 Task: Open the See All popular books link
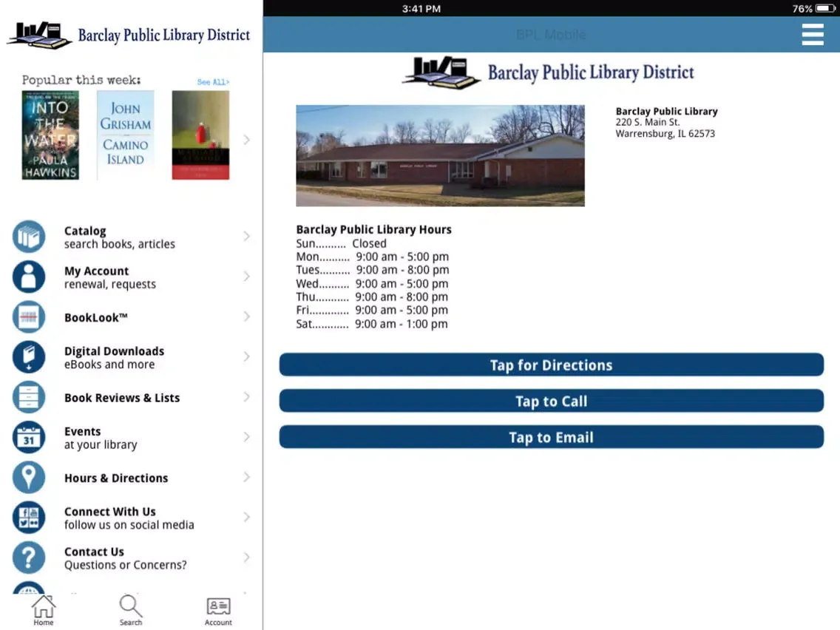[x=213, y=82]
